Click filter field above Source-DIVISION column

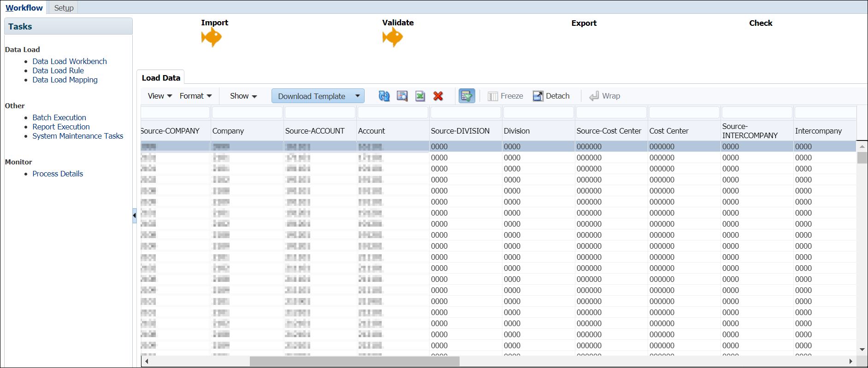pyautogui.click(x=466, y=112)
